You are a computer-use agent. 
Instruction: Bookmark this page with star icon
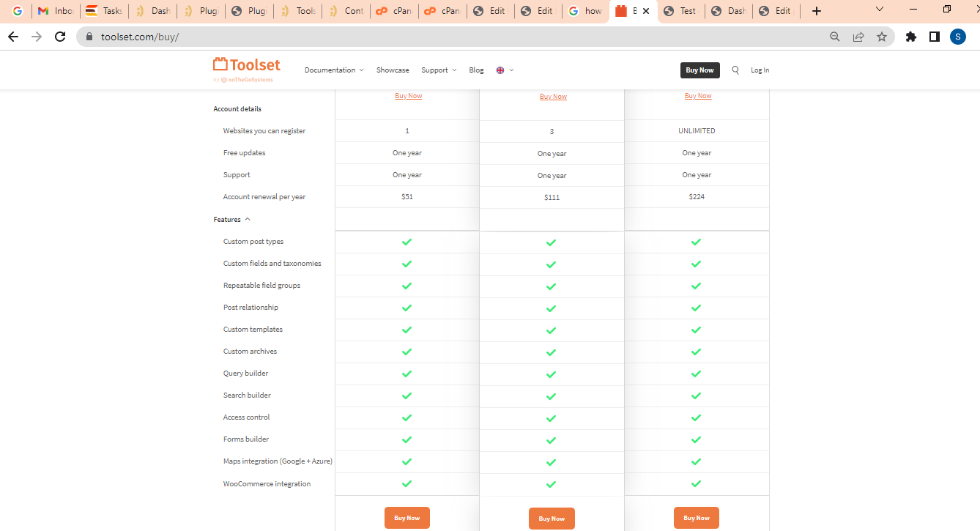[882, 37]
